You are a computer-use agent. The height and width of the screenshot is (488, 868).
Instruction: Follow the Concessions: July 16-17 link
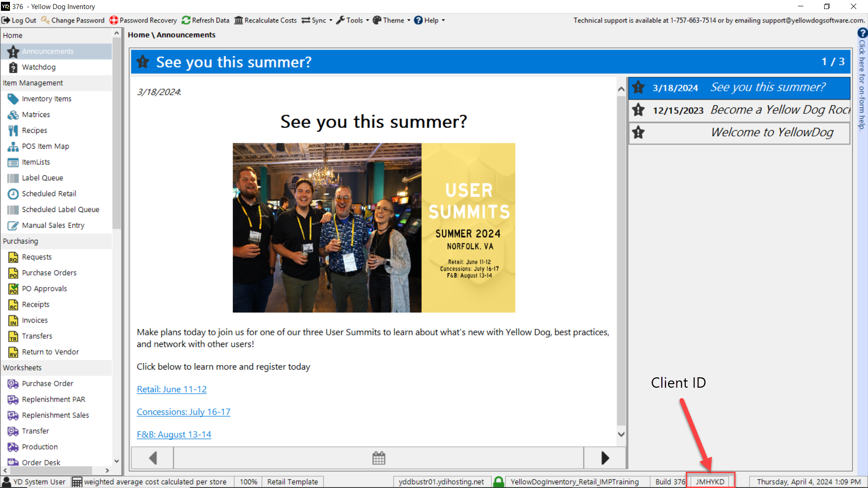[184, 412]
